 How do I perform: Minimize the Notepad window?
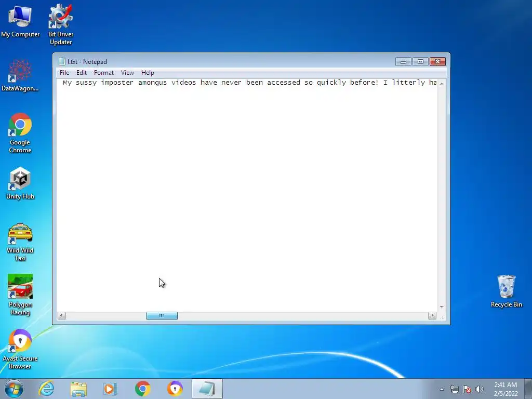point(403,62)
